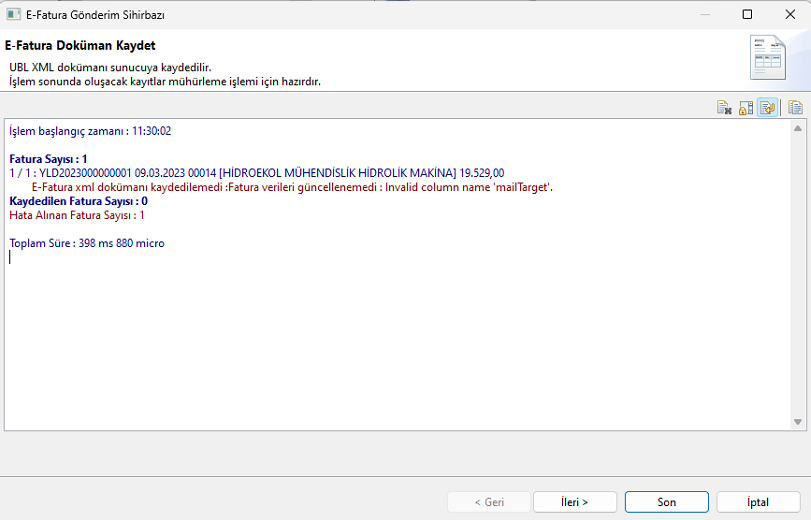The width and height of the screenshot is (811, 520).
Task: Click the invoice document icon in header
Action: click(768, 58)
